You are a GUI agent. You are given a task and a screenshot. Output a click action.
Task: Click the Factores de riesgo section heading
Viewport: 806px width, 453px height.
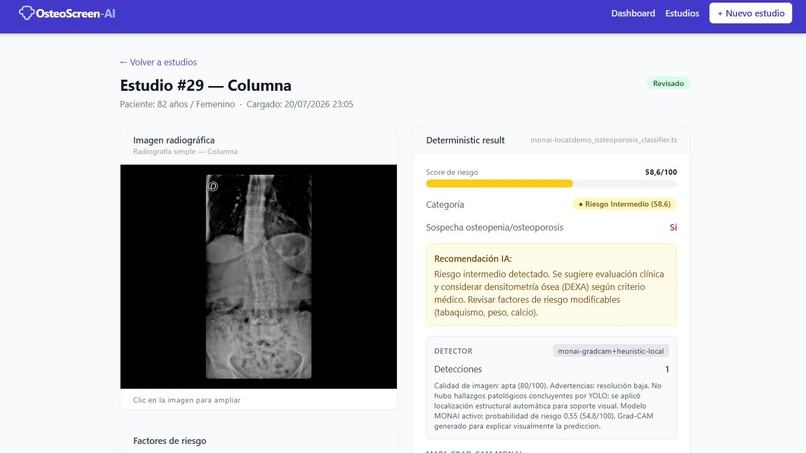170,441
